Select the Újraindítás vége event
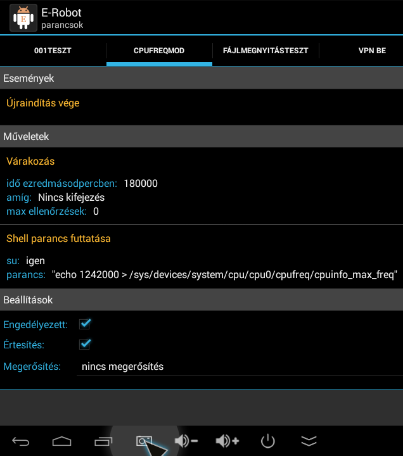403x456 pixels. pos(43,103)
